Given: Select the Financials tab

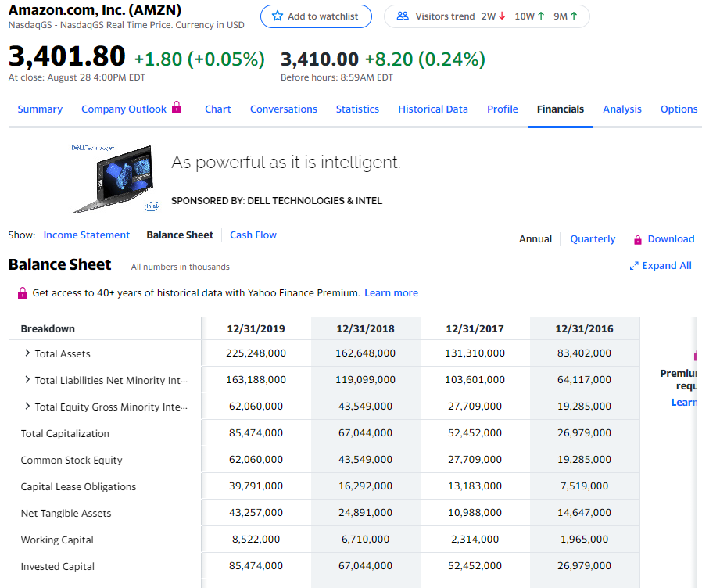Looking at the screenshot, I should 560,109.
